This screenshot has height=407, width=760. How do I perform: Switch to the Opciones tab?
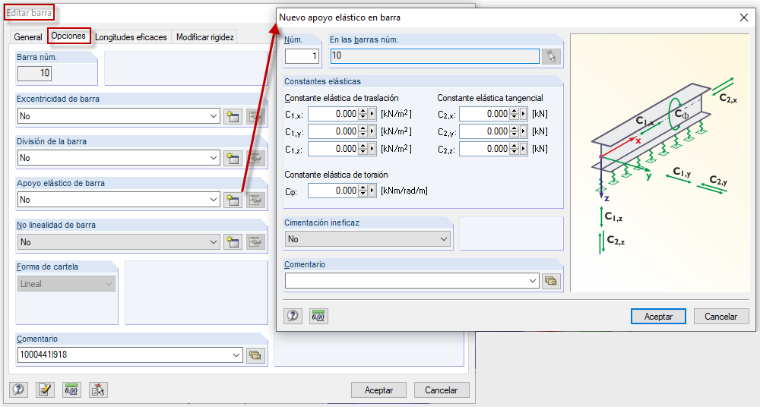[x=68, y=36]
